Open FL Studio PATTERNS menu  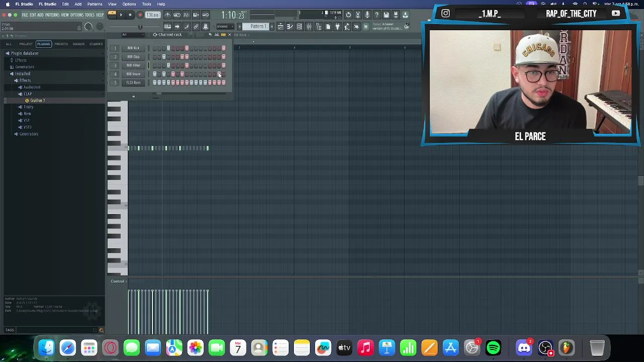pos(52,15)
